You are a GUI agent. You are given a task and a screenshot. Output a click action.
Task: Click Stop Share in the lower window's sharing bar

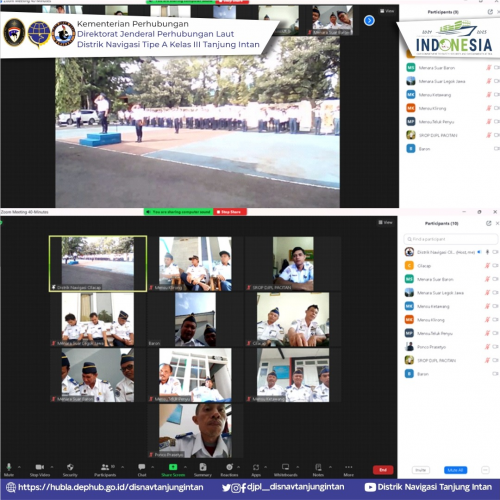coord(230,212)
